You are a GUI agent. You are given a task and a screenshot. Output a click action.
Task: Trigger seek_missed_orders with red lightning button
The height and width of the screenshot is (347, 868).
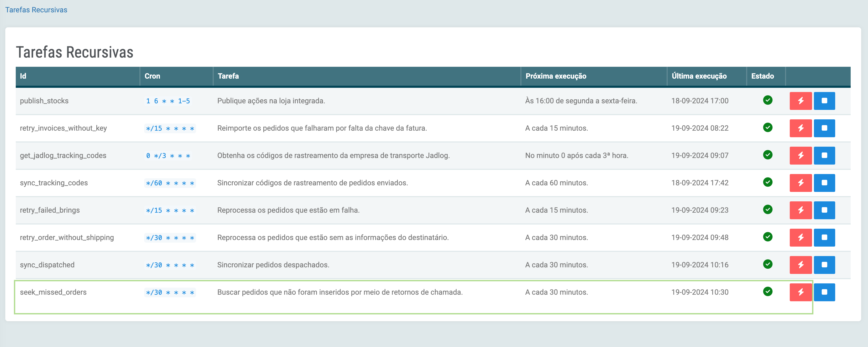[801, 292]
